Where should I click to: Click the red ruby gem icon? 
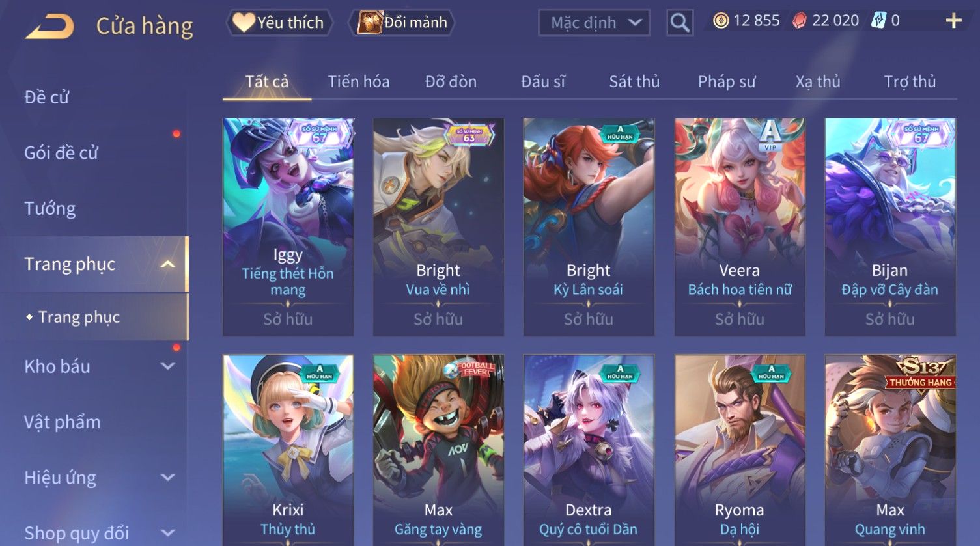799,21
